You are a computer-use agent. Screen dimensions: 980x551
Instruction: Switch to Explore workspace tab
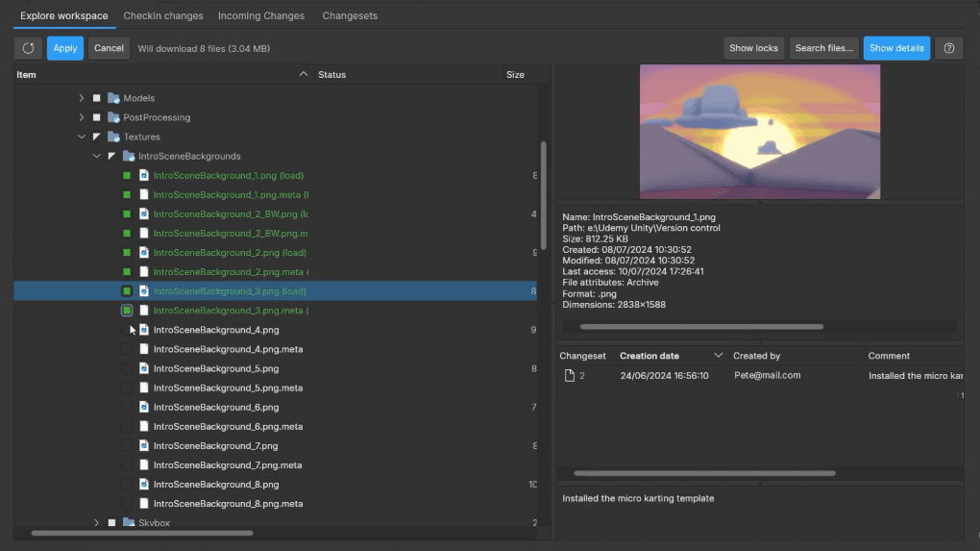click(63, 15)
